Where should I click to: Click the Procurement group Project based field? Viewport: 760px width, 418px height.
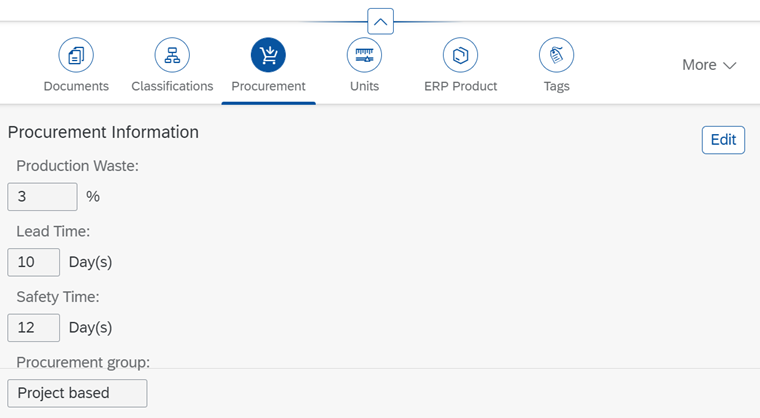click(77, 393)
